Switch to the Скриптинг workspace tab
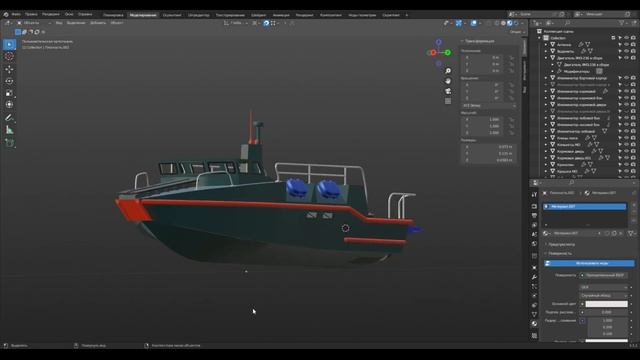The width and height of the screenshot is (640, 360). pos(391,15)
